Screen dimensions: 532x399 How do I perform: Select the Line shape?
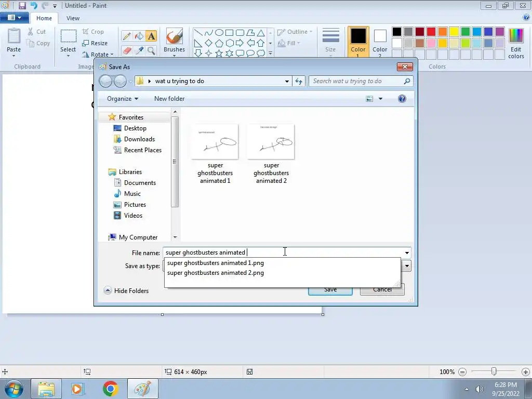[x=198, y=33]
